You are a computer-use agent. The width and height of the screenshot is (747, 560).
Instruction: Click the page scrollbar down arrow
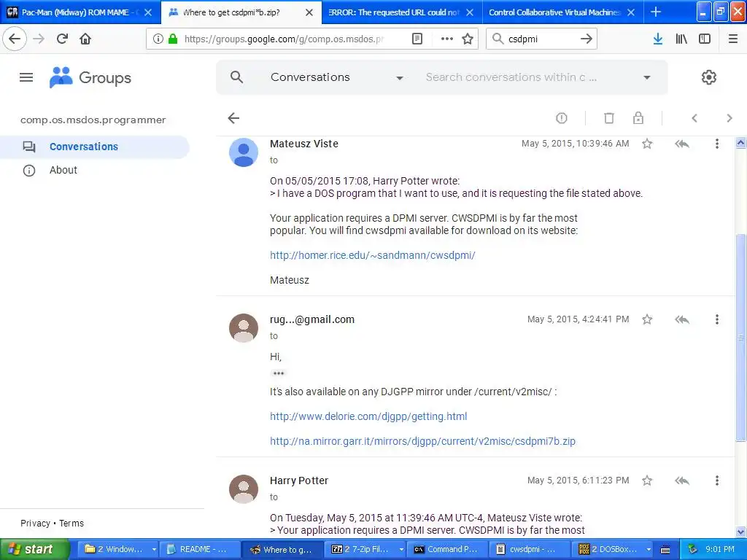740,532
